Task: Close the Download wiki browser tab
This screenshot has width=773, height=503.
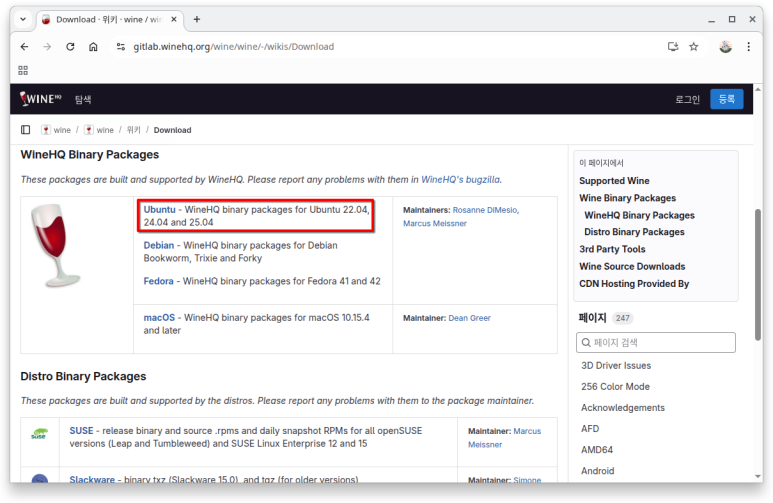Action: point(174,19)
